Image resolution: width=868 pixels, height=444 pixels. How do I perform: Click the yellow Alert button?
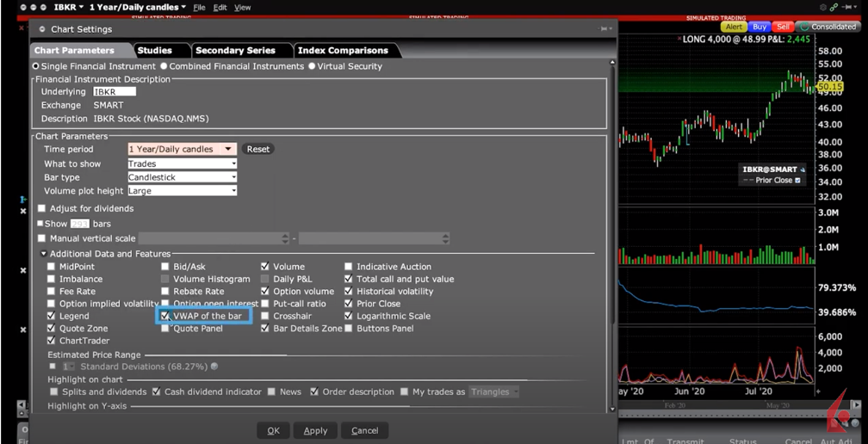tap(733, 27)
